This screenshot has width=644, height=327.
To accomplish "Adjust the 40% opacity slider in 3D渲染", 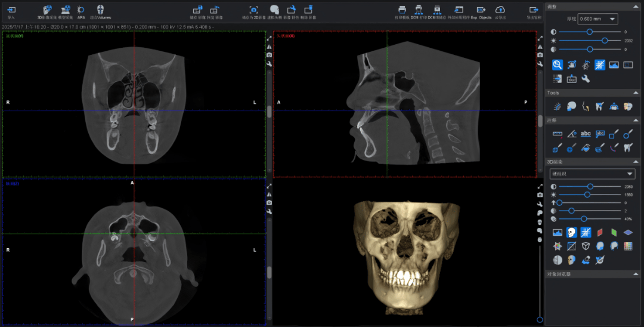I will [x=584, y=219].
